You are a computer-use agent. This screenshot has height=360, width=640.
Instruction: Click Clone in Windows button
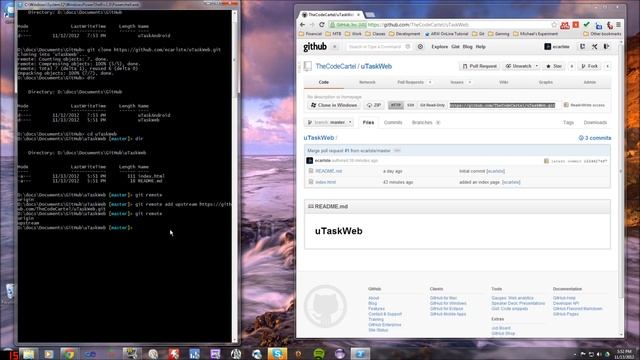[x=334, y=105]
